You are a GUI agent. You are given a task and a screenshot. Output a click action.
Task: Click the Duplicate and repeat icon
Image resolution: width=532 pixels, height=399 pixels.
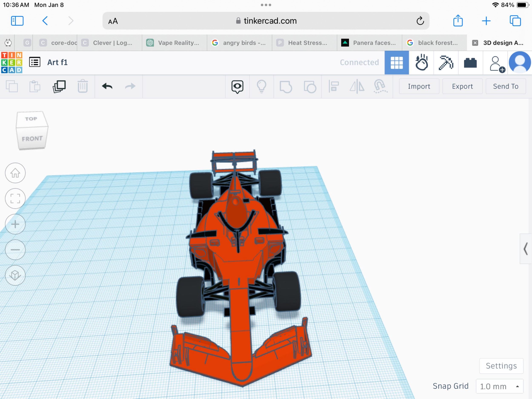point(59,86)
